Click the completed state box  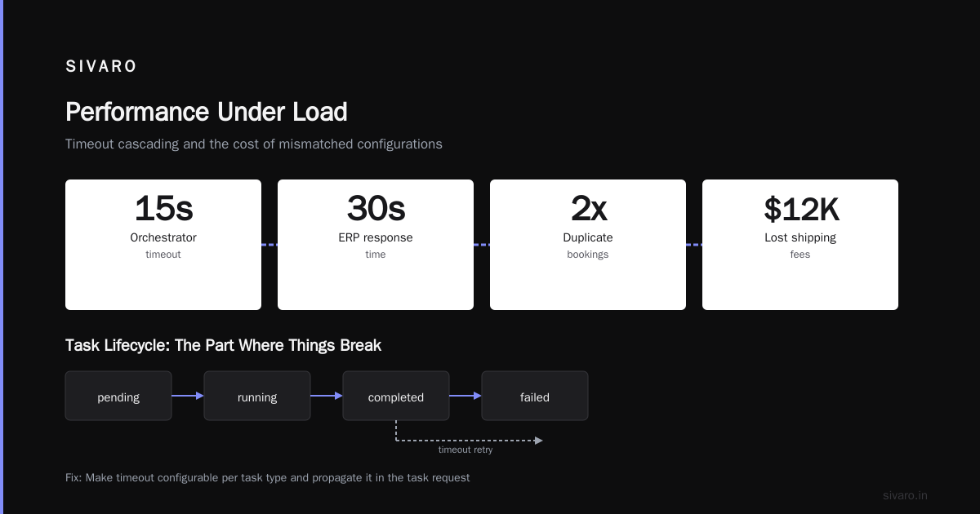396,396
